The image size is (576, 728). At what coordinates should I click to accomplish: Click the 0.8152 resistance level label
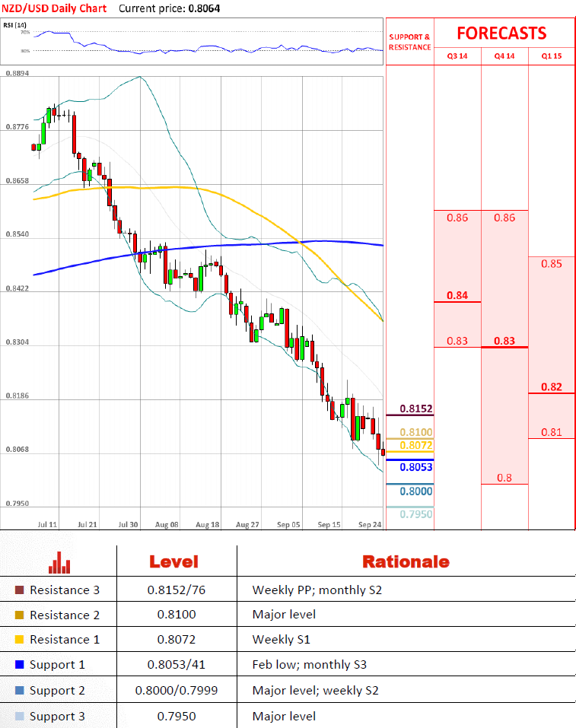coord(416,409)
